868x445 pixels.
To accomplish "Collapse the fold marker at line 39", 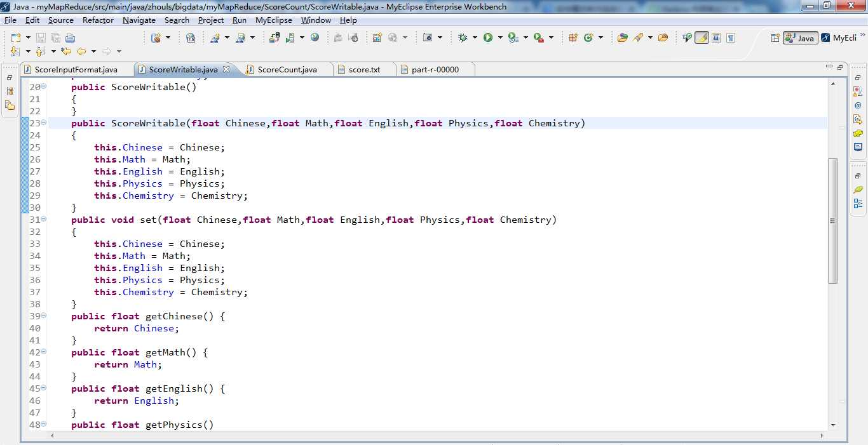I will (44, 315).
